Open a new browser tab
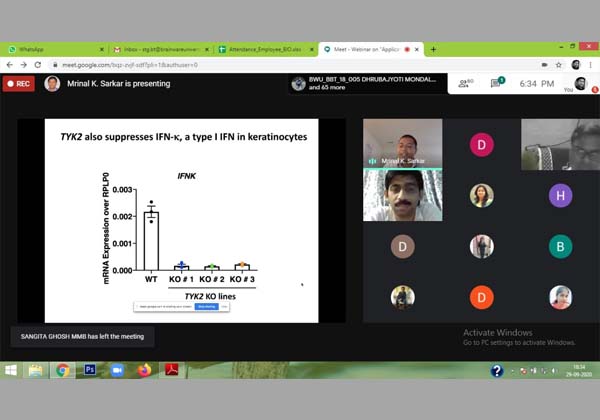The image size is (600, 420). point(433,49)
